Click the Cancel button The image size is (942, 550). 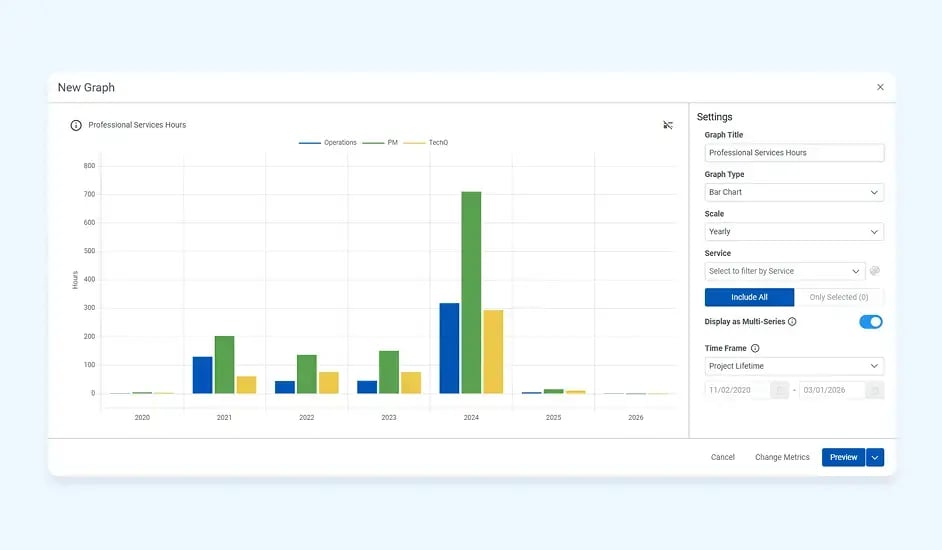click(x=722, y=457)
